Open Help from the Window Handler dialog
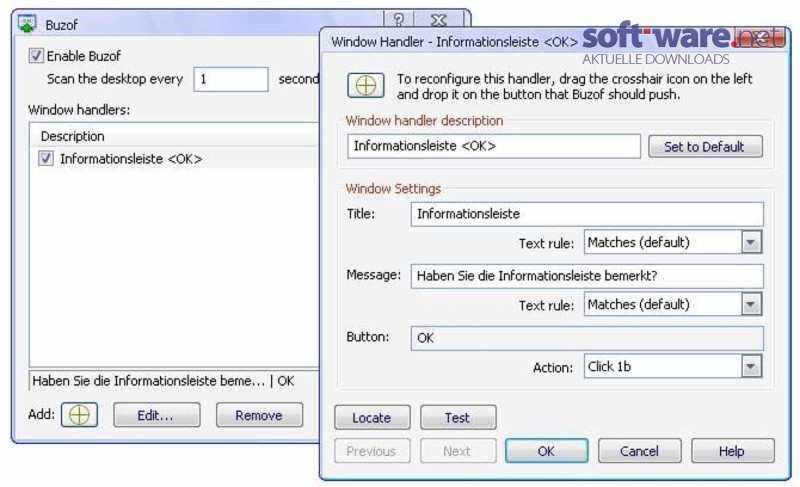 point(732,451)
